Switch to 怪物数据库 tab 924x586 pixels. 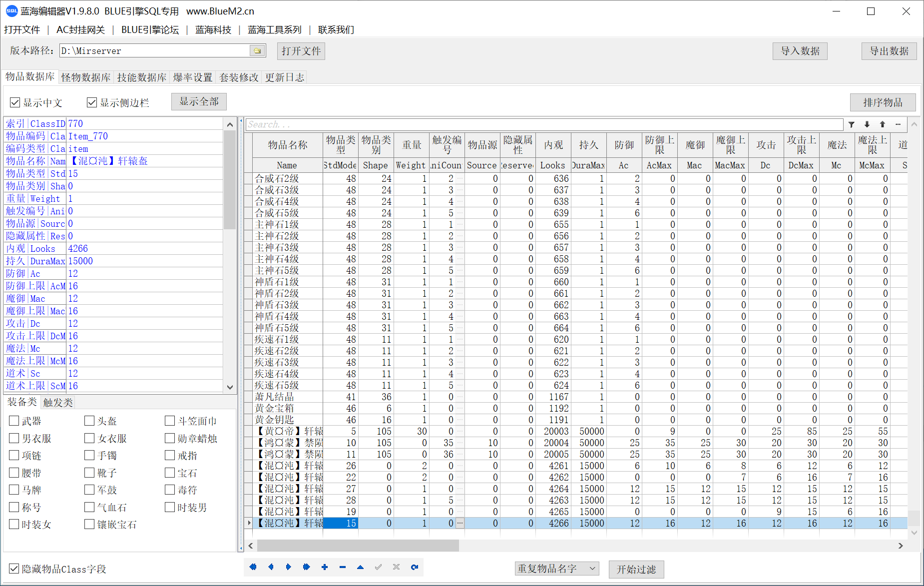86,77
